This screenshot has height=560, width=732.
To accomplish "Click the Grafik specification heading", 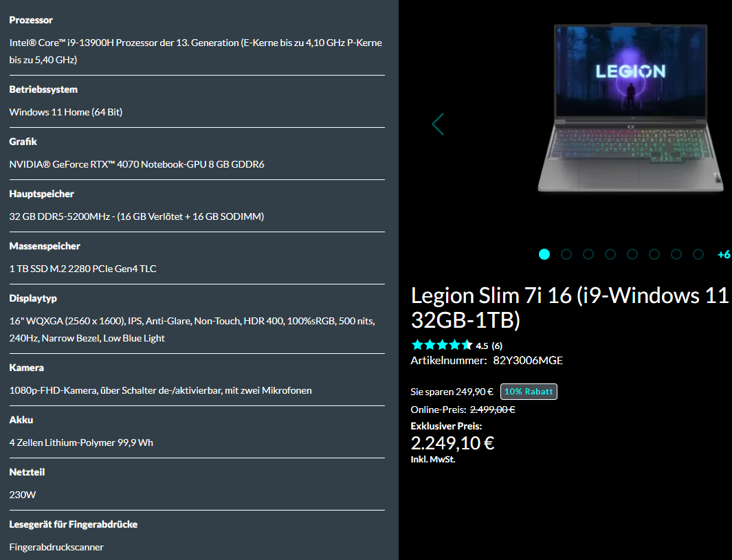I will [x=23, y=142].
